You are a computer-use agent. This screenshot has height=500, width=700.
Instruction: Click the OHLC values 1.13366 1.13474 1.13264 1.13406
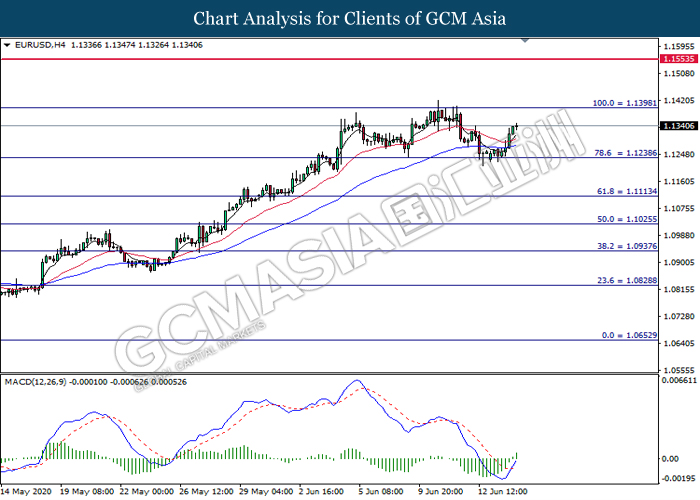[x=137, y=45]
